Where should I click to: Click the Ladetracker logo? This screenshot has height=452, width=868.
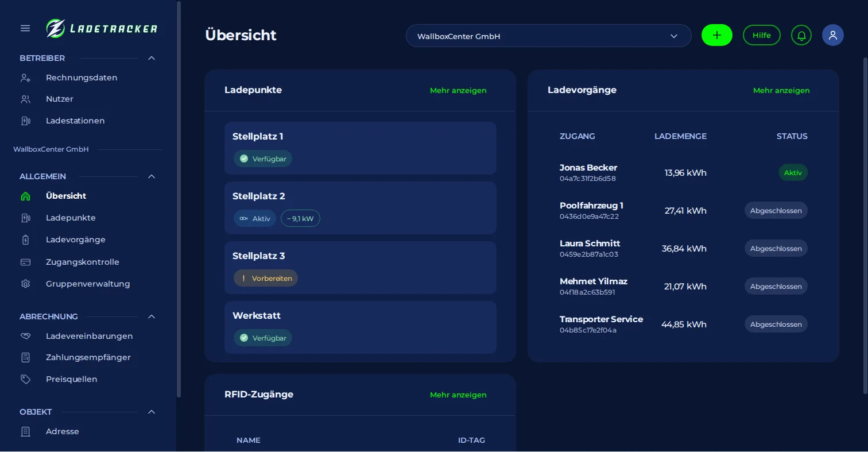pos(102,28)
